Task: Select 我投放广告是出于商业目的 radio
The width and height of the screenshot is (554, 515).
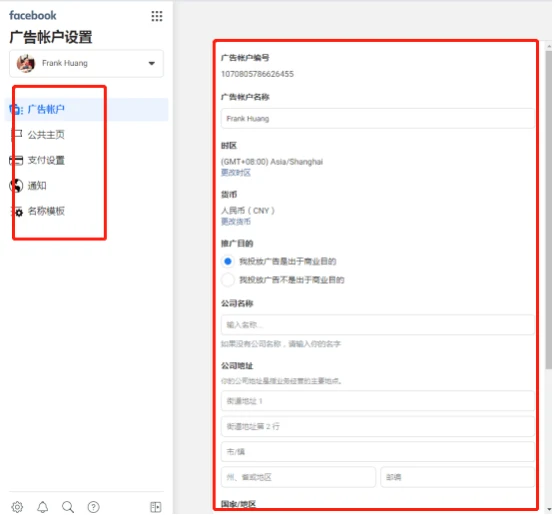Action: (228, 261)
